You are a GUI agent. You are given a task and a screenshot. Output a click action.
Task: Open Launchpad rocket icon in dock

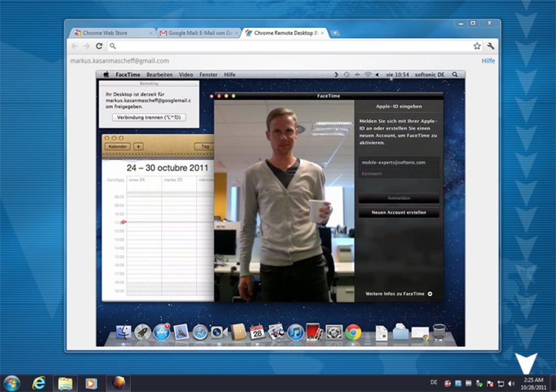[143, 333]
